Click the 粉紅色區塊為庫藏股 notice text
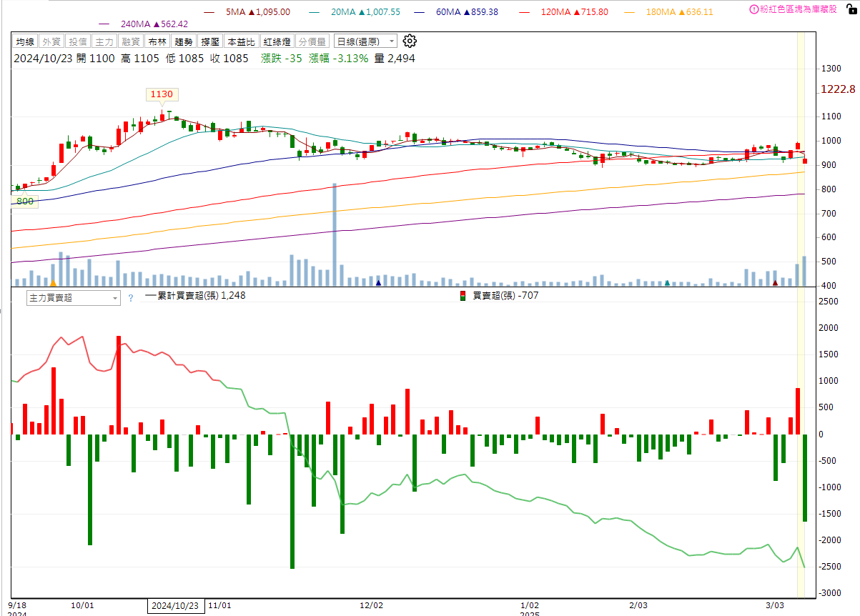Screen dimensions: 860x616 [798, 10]
